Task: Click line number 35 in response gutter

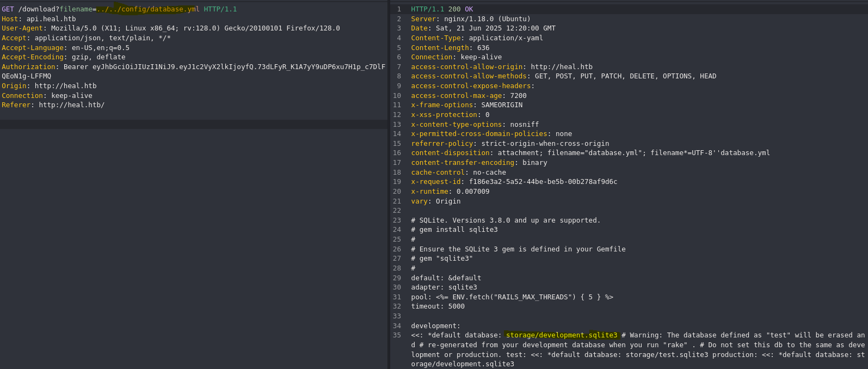Action: tap(397, 335)
